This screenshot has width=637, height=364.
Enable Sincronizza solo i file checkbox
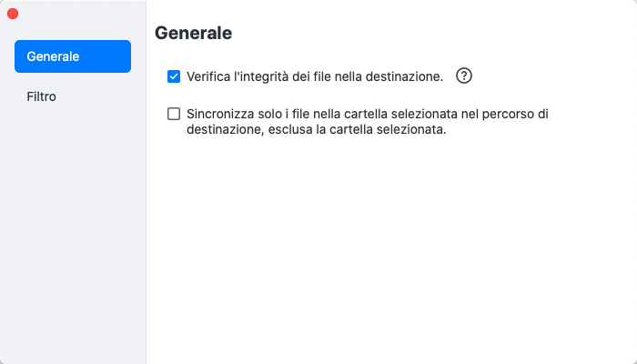click(174, 115)
